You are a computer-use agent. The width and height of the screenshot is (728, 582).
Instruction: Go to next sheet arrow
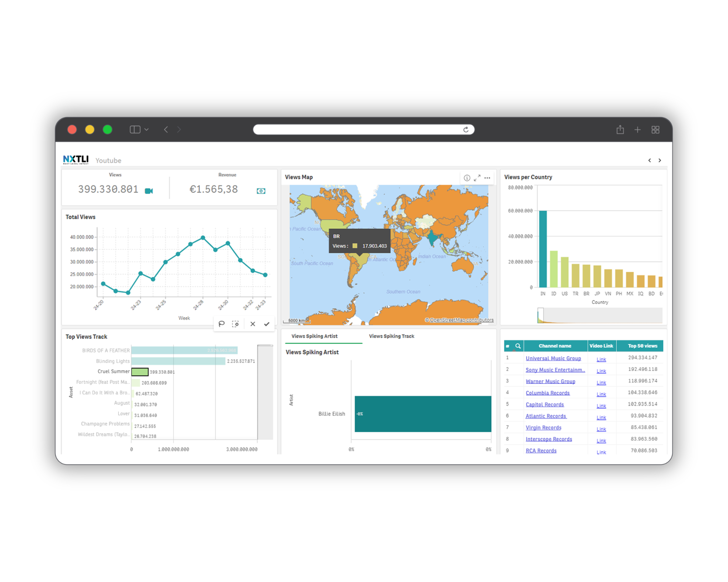click(x=660, y=161)
